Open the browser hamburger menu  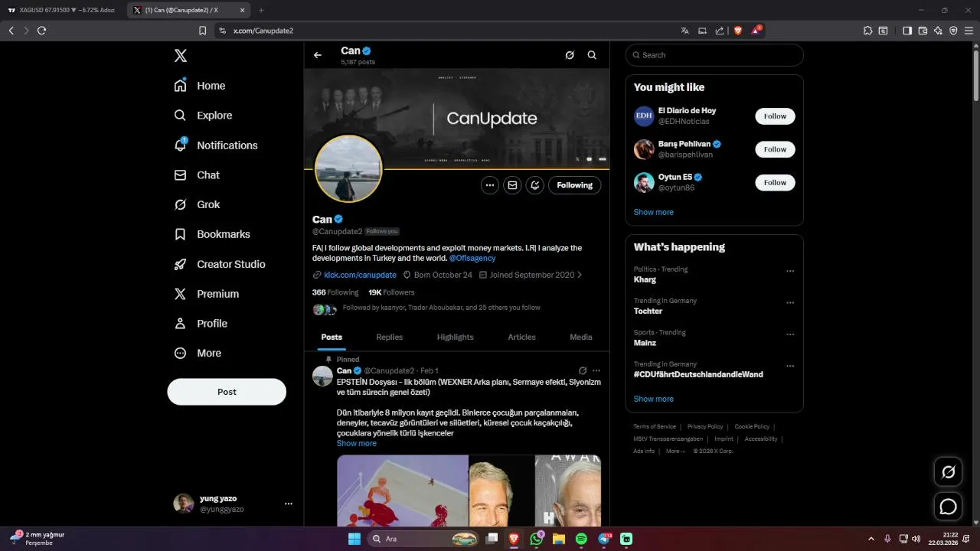click(969, 31)
